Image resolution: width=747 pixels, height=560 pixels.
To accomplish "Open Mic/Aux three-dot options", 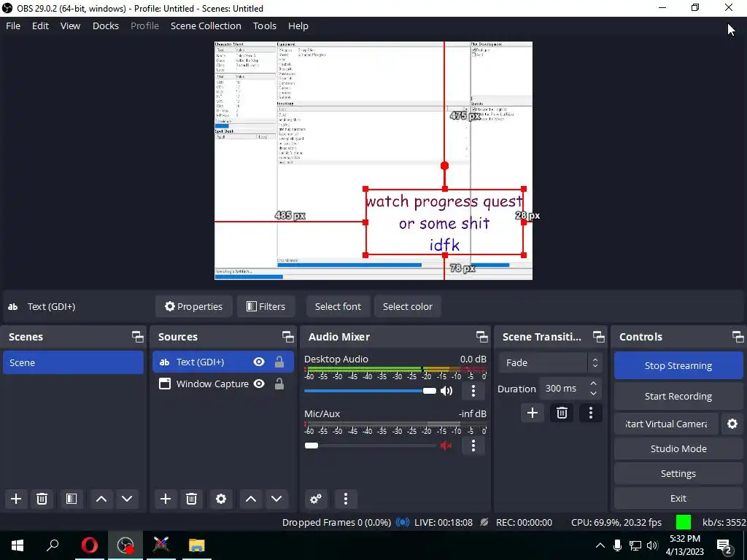I will (x=473, y=446).
